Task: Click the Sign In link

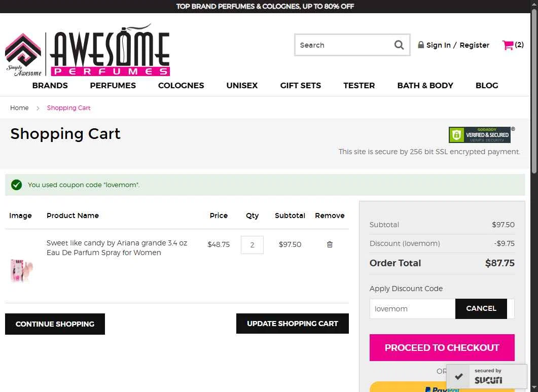Action: tap(438, 45)
